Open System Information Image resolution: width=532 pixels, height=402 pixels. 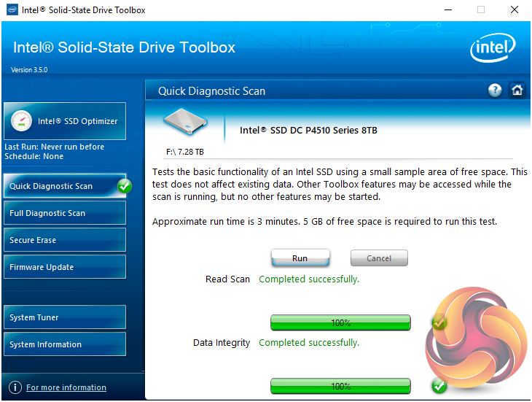click(65, 344)
